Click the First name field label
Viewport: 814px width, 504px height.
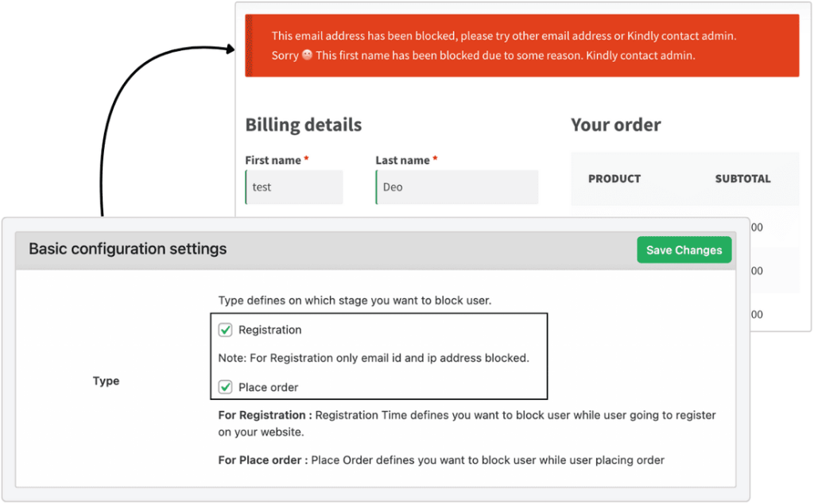[x=273, y=161]
